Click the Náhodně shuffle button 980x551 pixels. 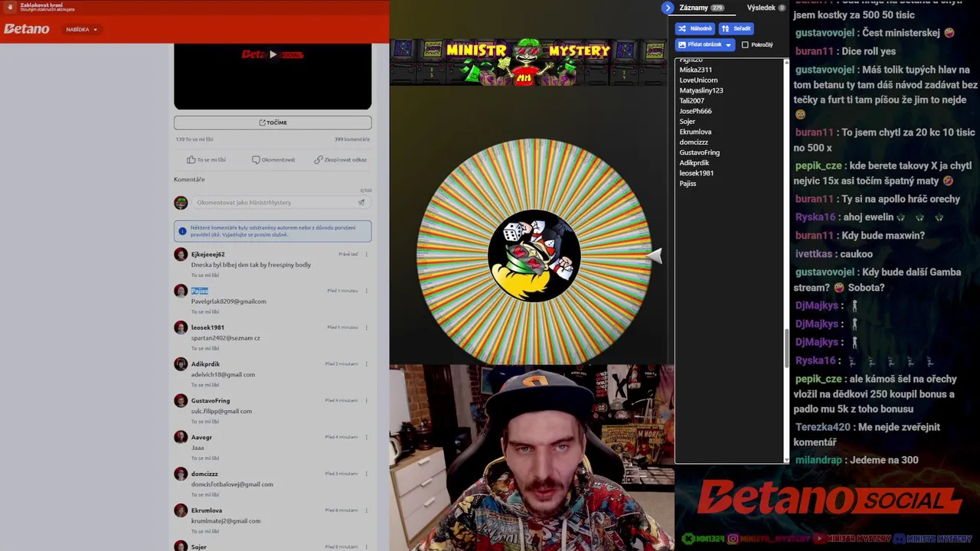click(x=695, y=28)
